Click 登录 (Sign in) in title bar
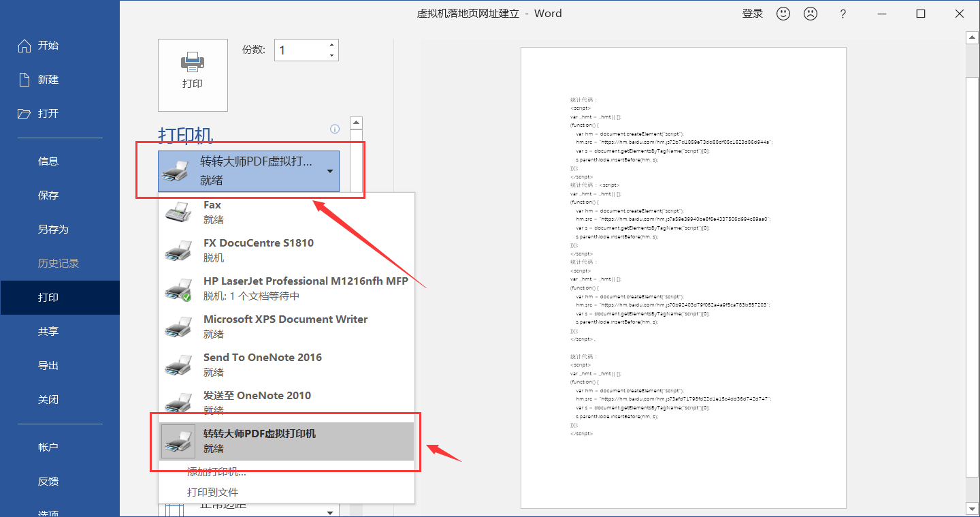The image size is (980, 517). click(752, 14)
